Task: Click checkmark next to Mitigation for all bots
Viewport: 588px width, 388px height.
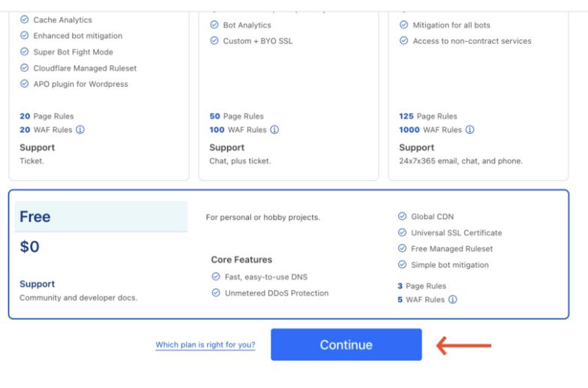Action: coord(403,25)
